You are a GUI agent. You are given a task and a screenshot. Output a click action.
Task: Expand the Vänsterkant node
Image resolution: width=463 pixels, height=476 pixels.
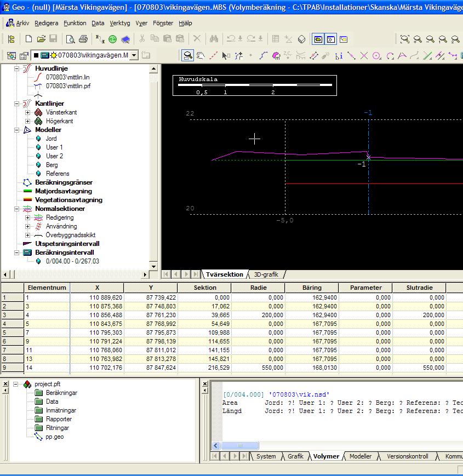(x=27, y=112)
